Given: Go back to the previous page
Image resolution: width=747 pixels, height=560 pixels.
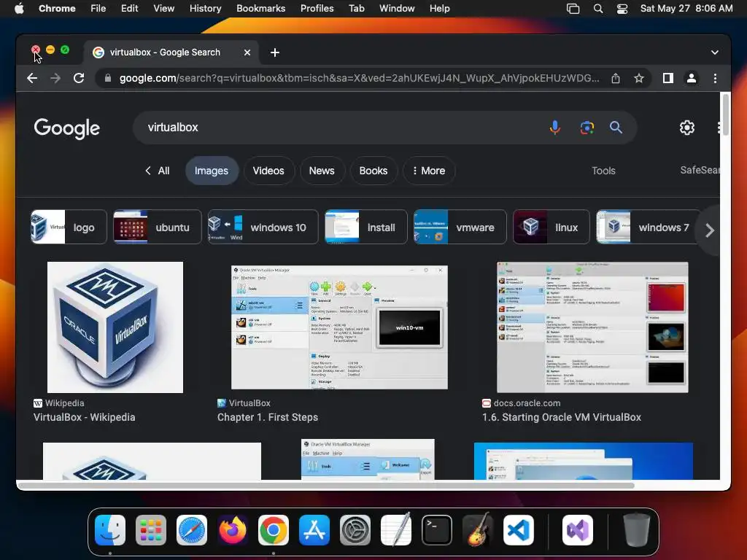Looking at the screenshot, I should coord(32,78).
